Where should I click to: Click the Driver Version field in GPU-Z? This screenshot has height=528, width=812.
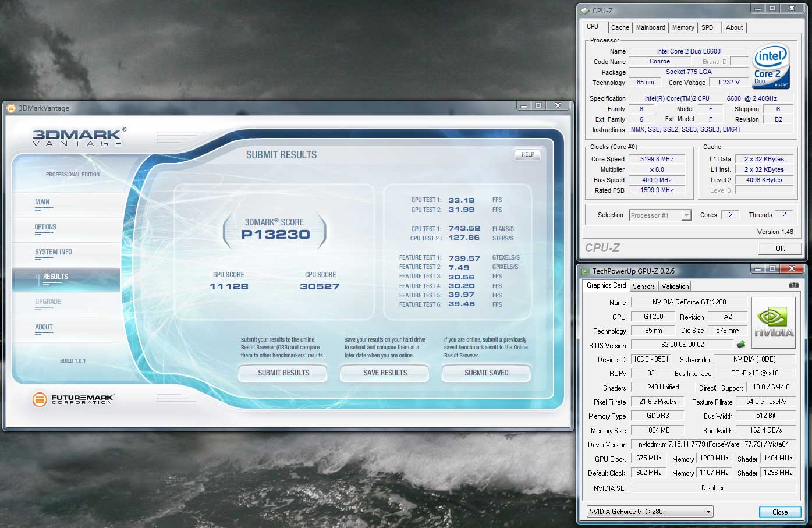tap(713, 444)
